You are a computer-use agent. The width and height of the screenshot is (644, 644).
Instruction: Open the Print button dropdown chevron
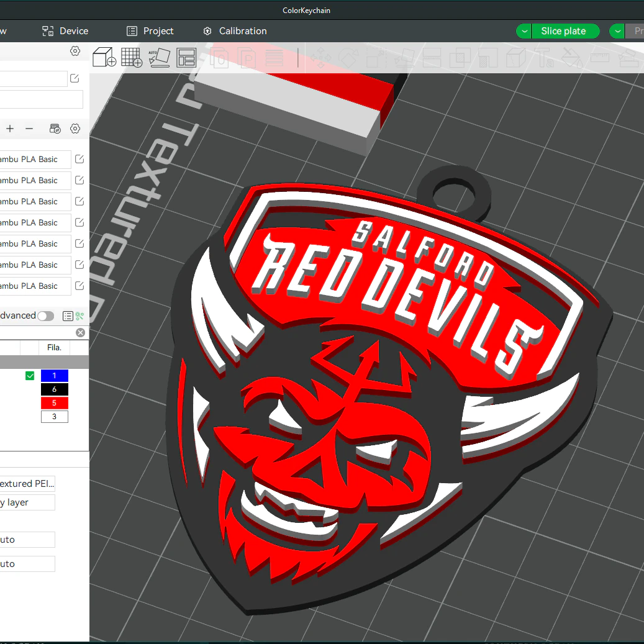[616, 30]
